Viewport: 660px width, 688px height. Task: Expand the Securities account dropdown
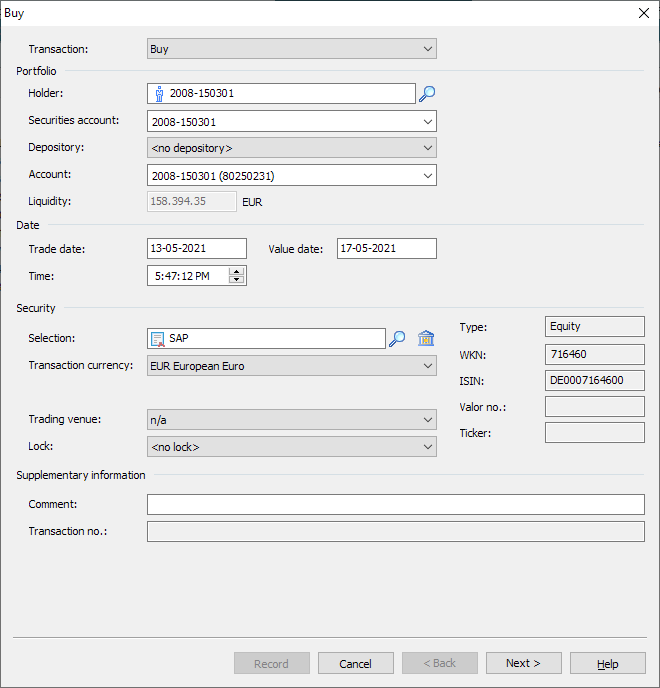428,122
